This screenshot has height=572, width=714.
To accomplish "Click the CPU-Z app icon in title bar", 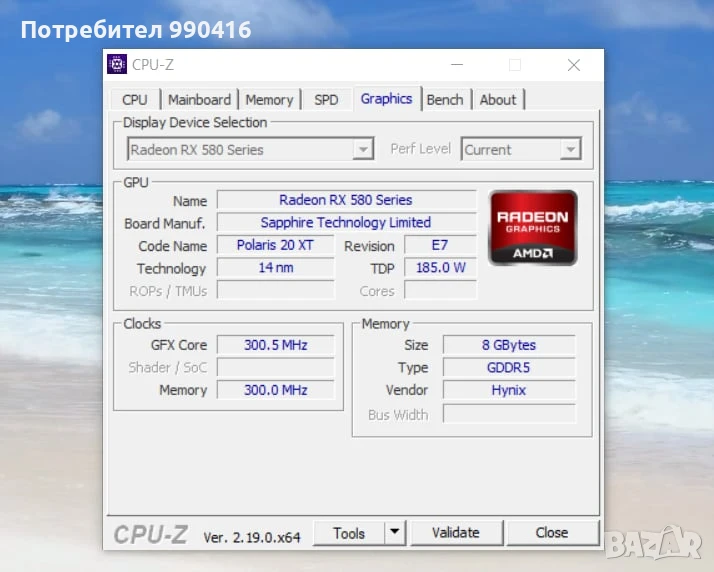I will (117, 64).
